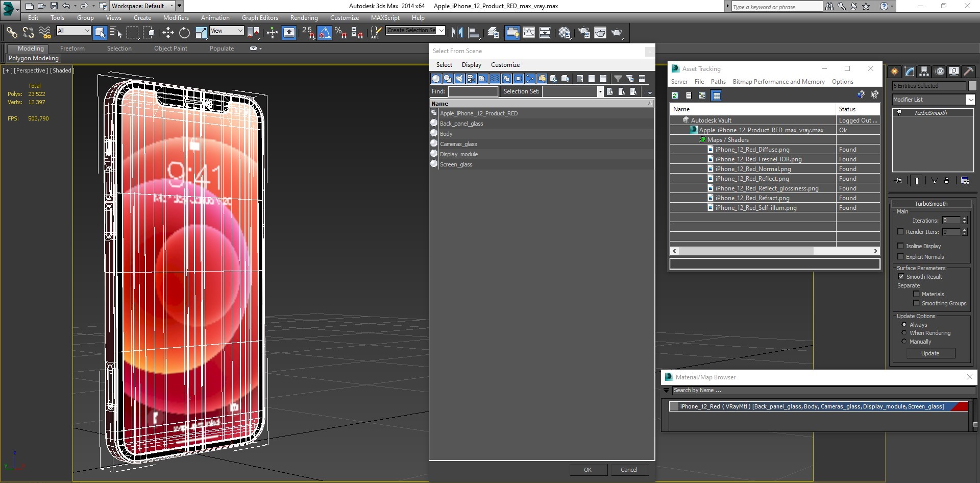Viewport: 980px width, 483px height.
Task: Open the Mirror tool
Action: 457,33
